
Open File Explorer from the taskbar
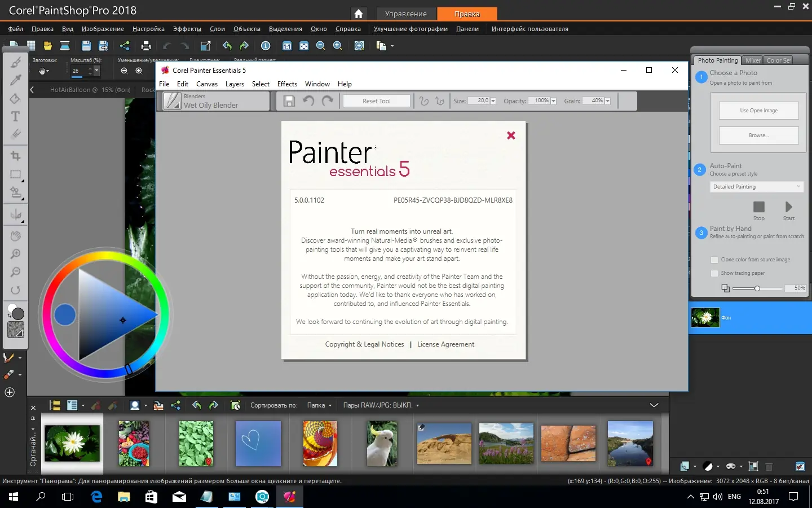(x=123, y=497)
